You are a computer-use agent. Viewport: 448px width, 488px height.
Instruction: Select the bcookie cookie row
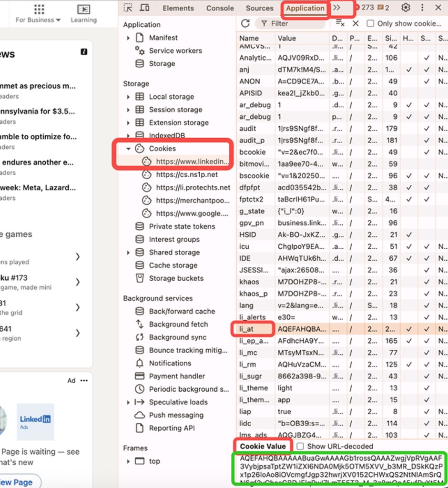pos(342,152)
